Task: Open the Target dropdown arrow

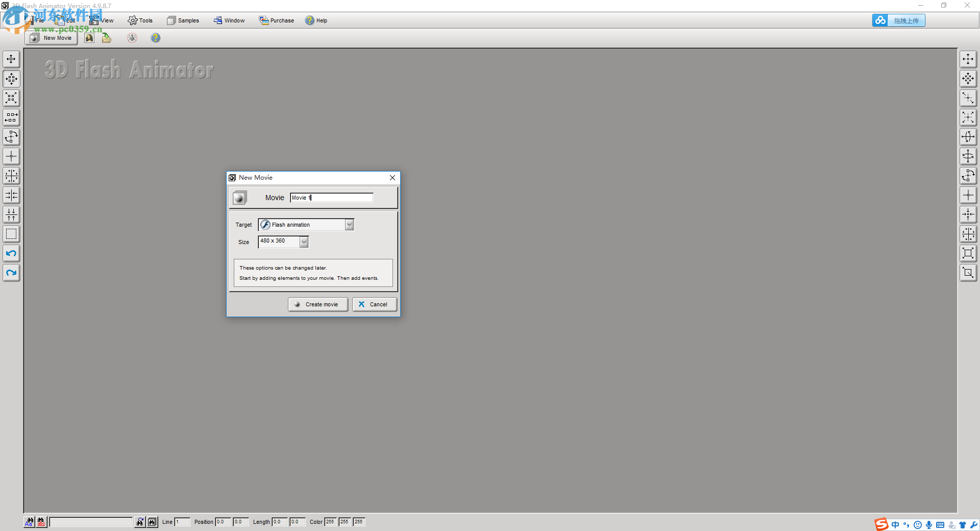Action: [350, 225]
